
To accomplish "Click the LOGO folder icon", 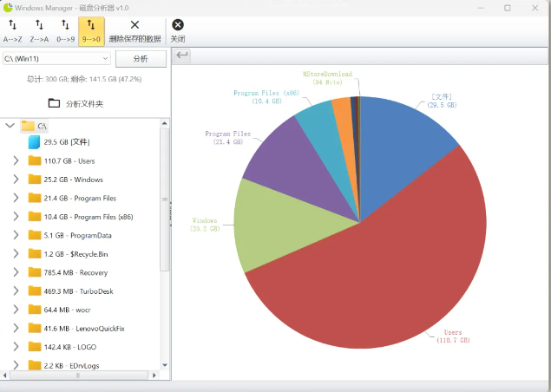I will (x=35, y=347).
